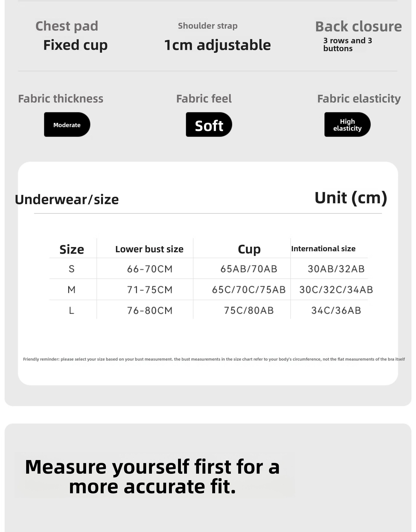Click the black Moderate thickness badge
The height and width of the screenshot is (532, 416).
(x=67, y=124)
